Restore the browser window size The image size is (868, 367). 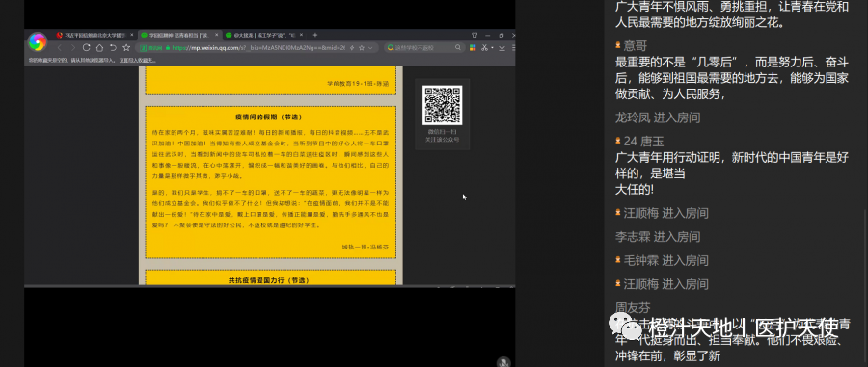point(501,35)
